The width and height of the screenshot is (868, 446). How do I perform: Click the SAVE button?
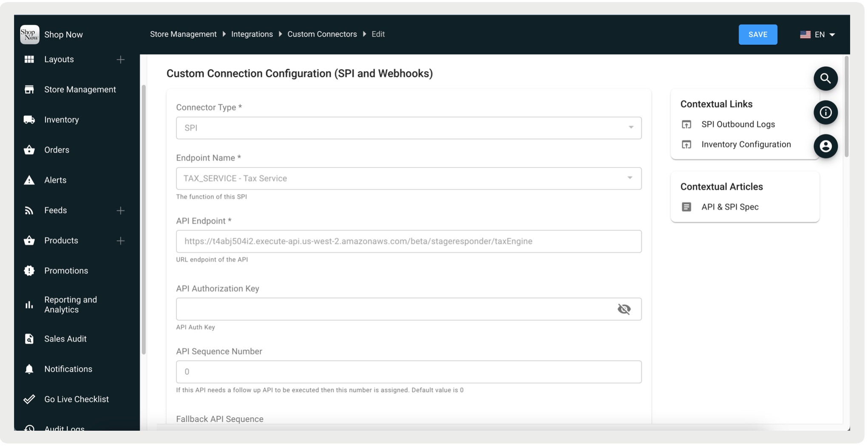pos(758,34)
